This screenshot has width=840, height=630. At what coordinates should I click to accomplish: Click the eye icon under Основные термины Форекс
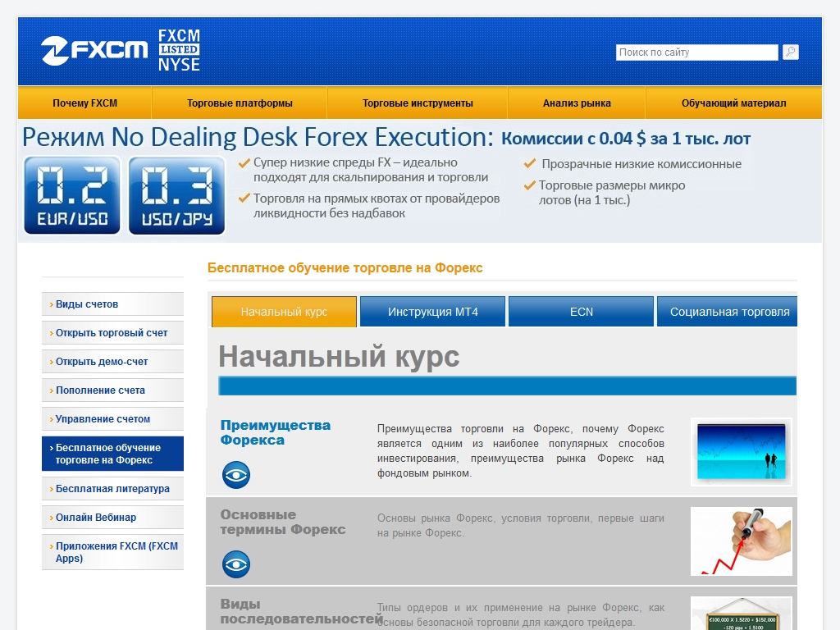coord(236,564)
